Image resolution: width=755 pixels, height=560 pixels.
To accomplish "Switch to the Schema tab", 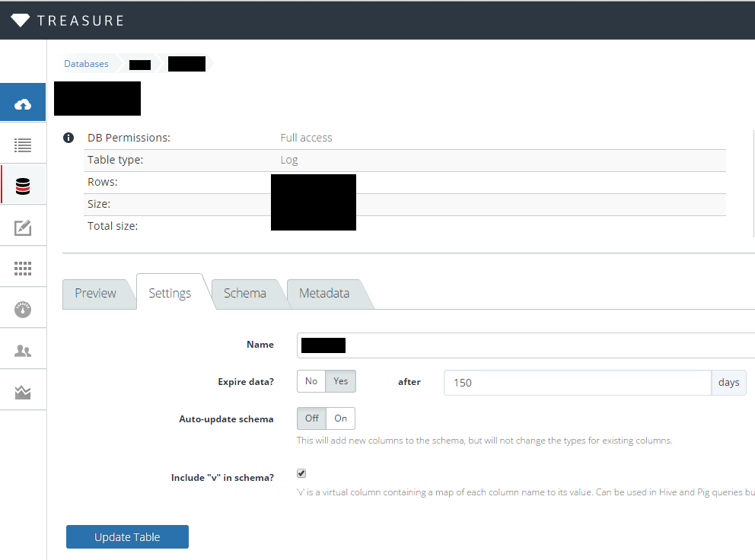I will pyautogui.click(x=244, y=294).
